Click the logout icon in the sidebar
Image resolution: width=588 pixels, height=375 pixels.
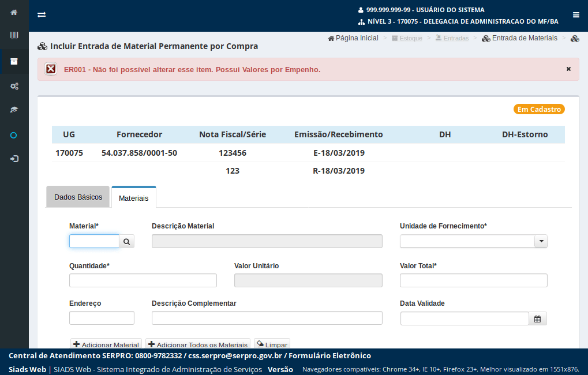[x=14, y=159]
